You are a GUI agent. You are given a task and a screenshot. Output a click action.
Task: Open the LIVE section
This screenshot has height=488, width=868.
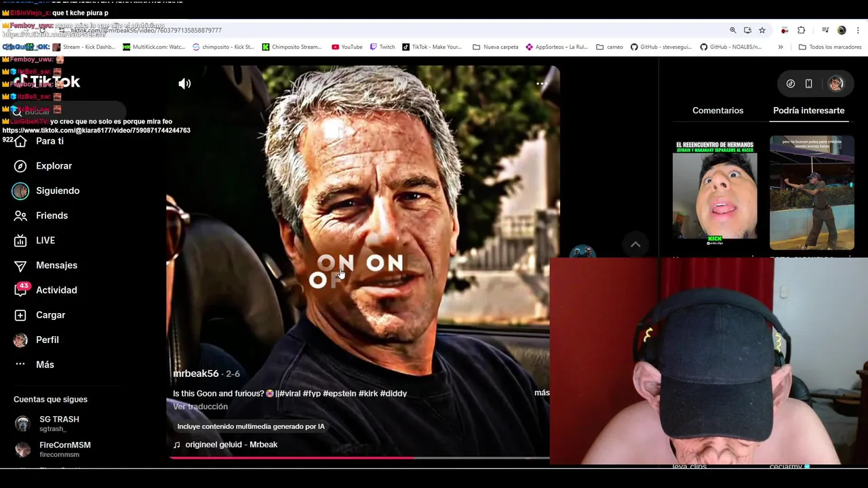[x=45, y=241]
